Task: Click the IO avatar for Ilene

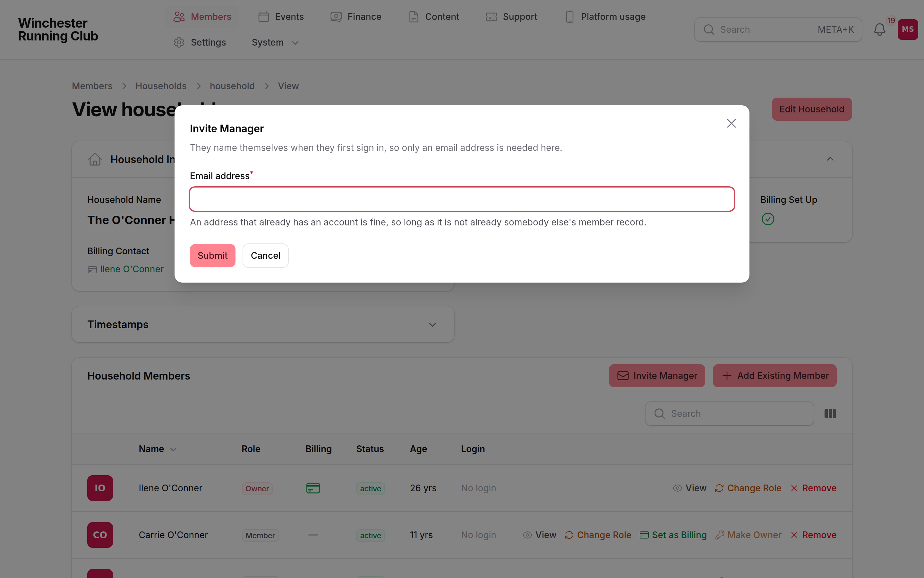Action: [x=100, y=488]
